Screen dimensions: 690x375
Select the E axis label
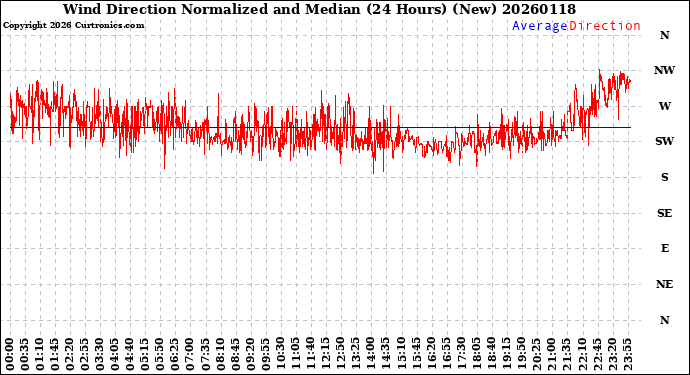coord(664,248)
